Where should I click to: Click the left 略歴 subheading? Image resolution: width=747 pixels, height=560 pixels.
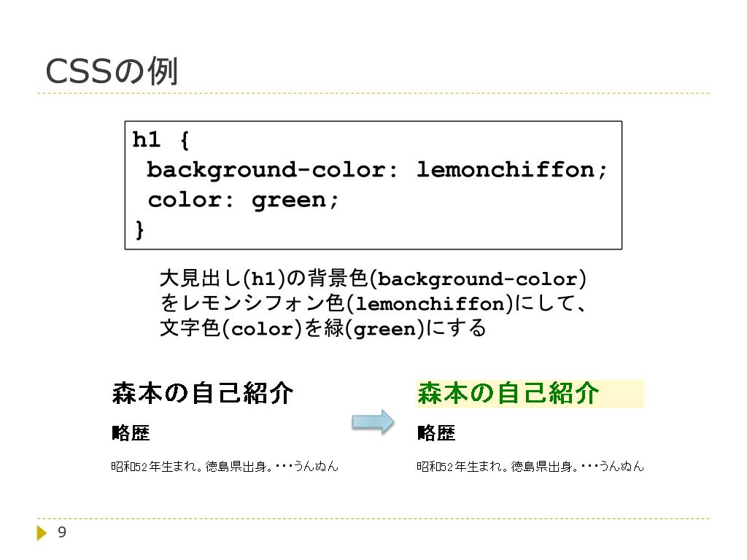[131, 433]
